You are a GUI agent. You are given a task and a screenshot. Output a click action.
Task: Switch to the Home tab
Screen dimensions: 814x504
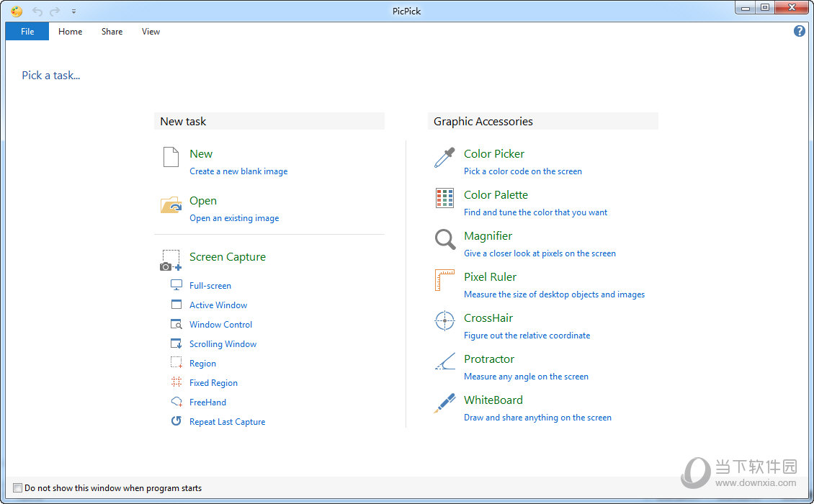point(70,31)
